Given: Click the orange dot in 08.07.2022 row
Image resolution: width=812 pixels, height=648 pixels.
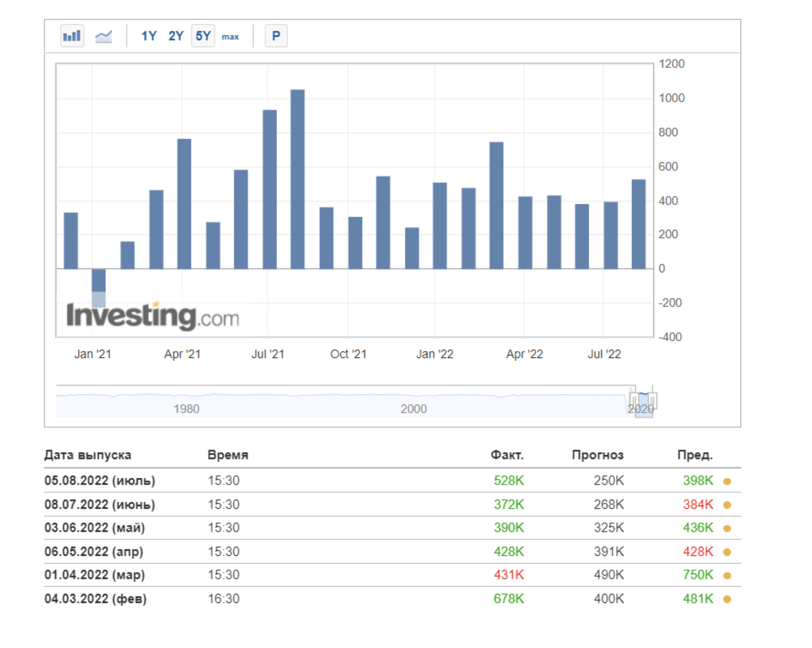Looking at the screenshot, I should coord(727,505).
